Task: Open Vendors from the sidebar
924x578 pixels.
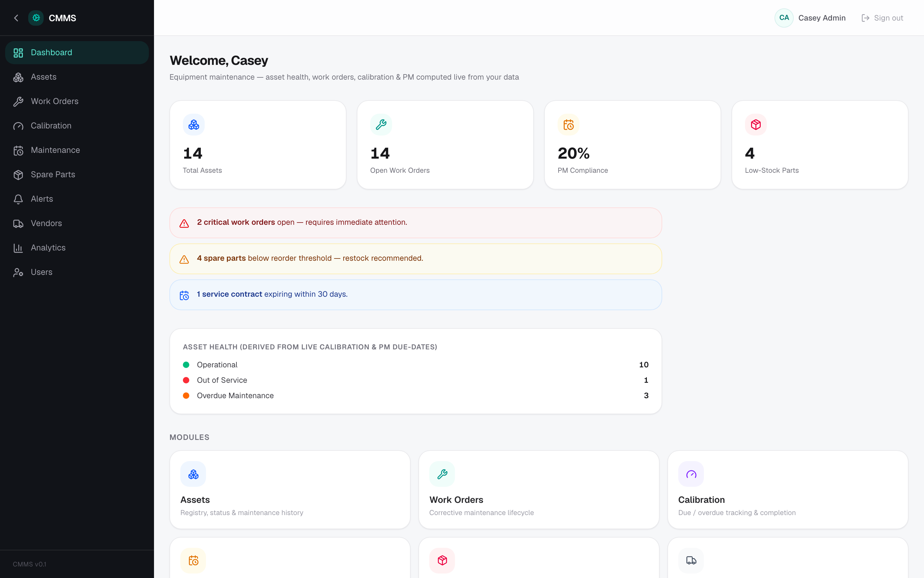Action: pyautogui.click(x=77, y=223)
